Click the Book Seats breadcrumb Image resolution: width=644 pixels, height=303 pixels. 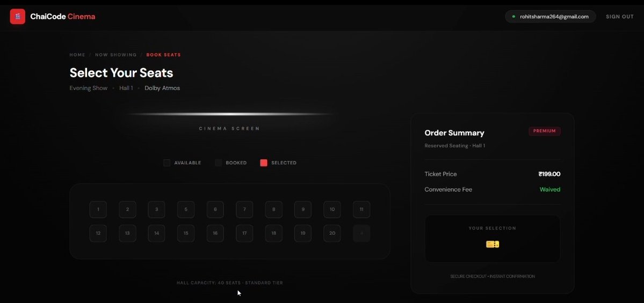coord(163,55)
